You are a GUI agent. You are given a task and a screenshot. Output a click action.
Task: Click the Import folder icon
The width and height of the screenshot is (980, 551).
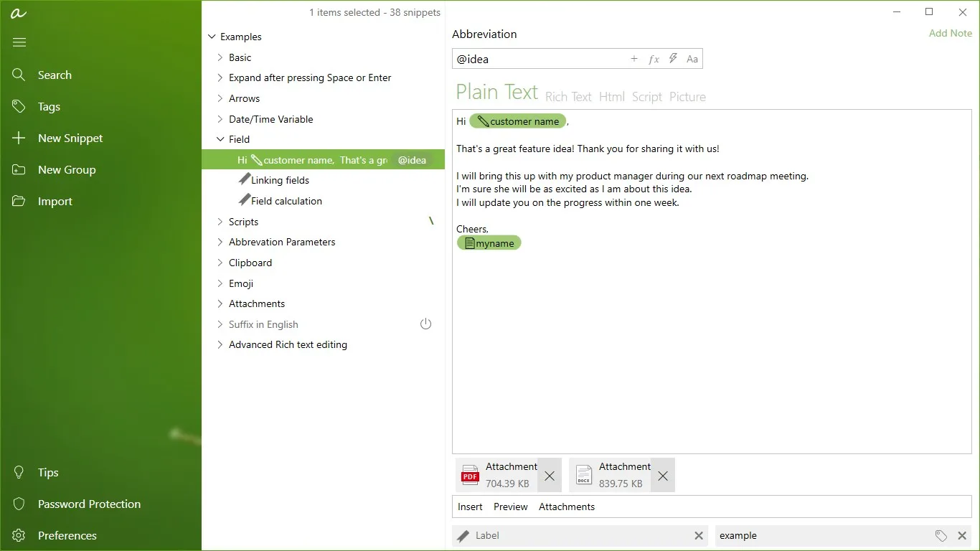[19, 201]
